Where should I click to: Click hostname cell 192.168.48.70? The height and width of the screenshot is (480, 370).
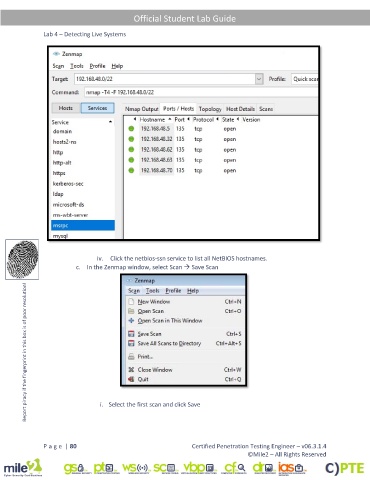click(x=156, y=170)
